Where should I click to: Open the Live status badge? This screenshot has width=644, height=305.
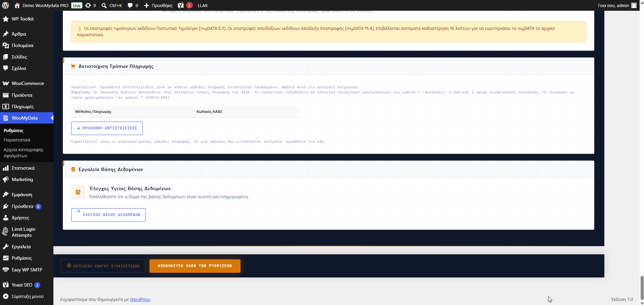[x=77, y=5]
